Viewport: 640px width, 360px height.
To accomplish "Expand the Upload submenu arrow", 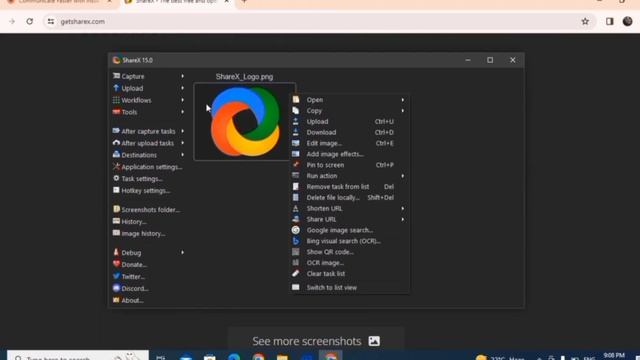I will click(x=182, y=88).
